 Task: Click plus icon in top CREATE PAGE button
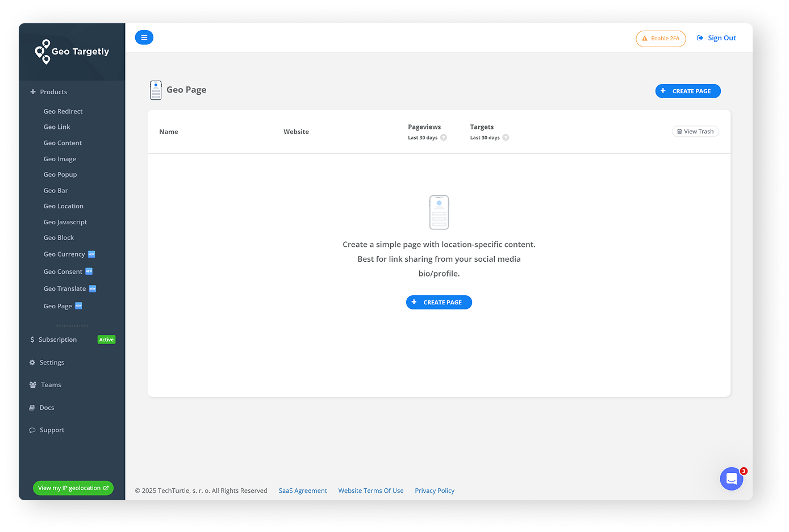pyautogui.click(x=663, y=91)
